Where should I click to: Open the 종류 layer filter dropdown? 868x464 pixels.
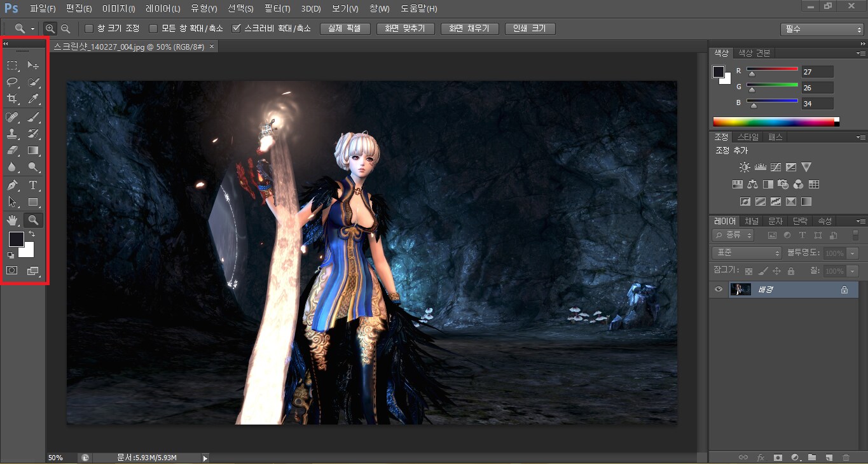point(733,236)
